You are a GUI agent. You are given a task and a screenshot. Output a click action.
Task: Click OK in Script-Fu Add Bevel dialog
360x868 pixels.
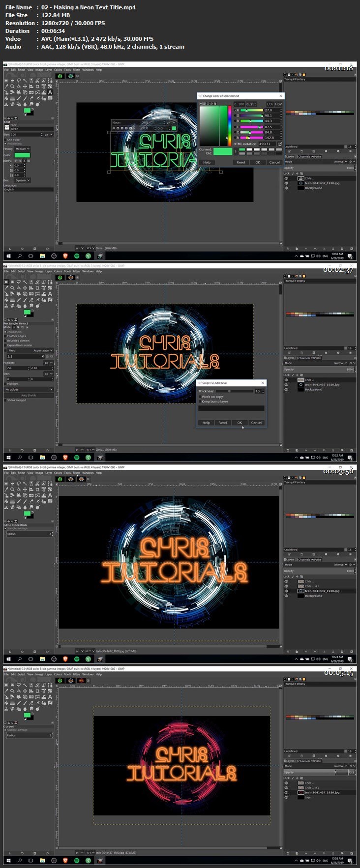240,423
